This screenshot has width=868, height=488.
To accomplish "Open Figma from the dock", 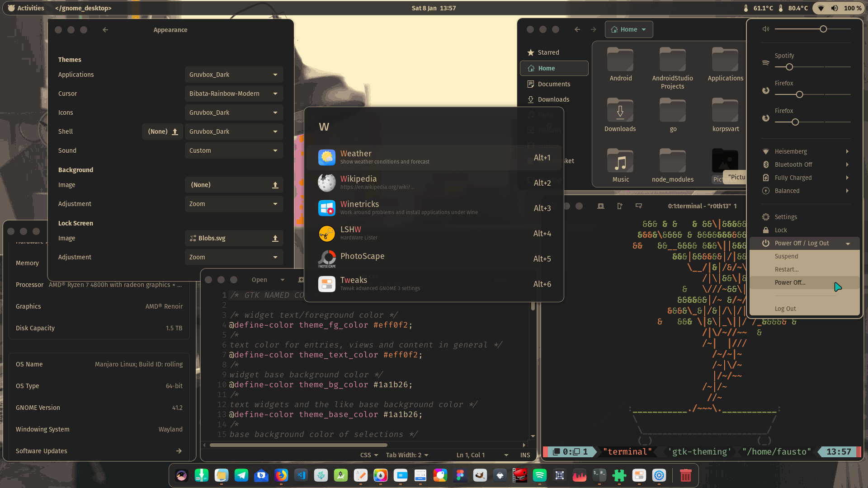I will [460, 475].
